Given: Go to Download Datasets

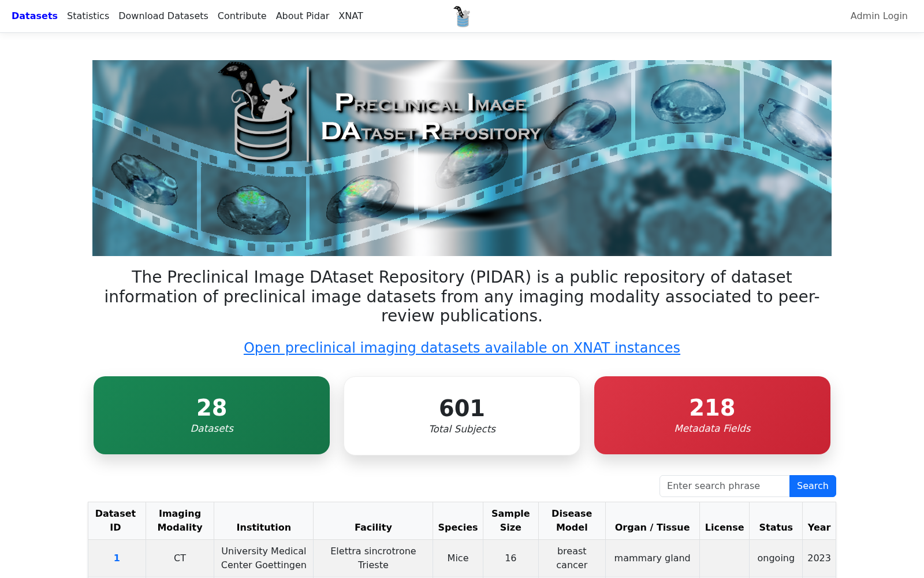Looking at the screenshot, I should click(x=163, y=16).
